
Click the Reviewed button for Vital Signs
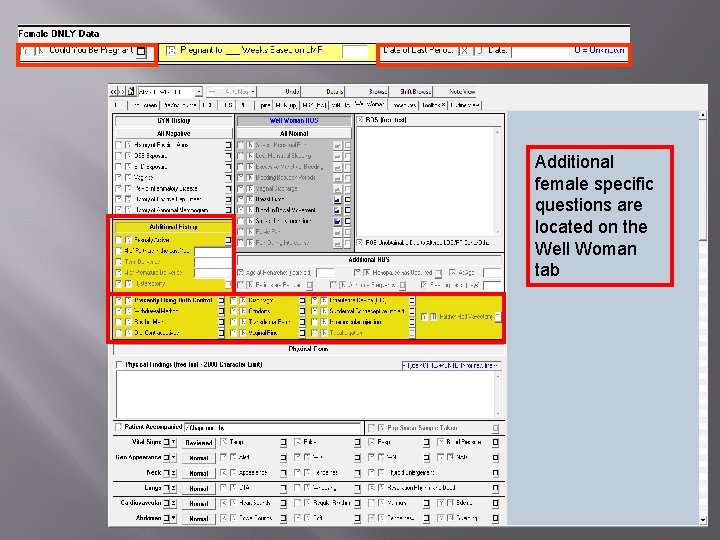pos(198,443)
